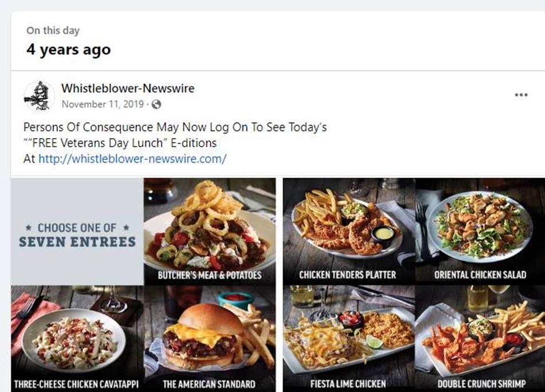Open The American Standard burger image
This screenshot has height=392, width=545.
(210, 339)
